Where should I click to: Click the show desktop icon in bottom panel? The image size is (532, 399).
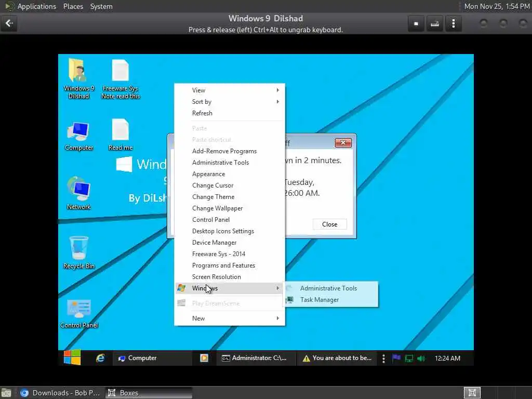coord(6,393)
